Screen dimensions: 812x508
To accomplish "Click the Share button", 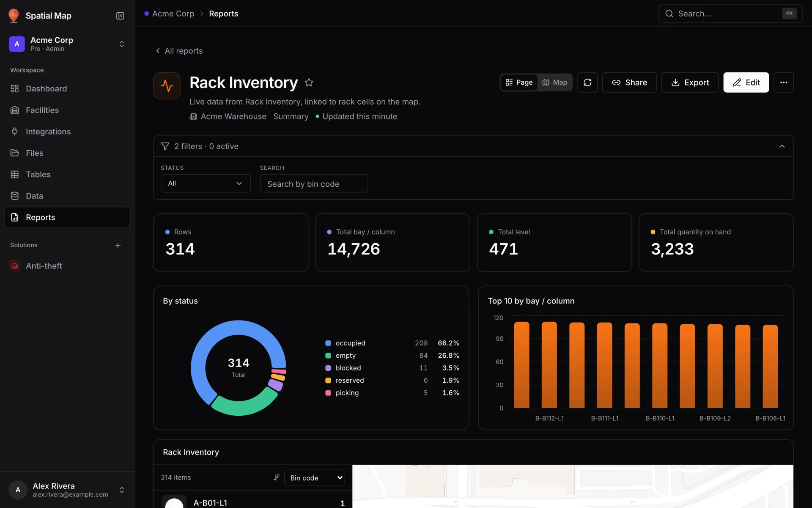I will (629, 83).
